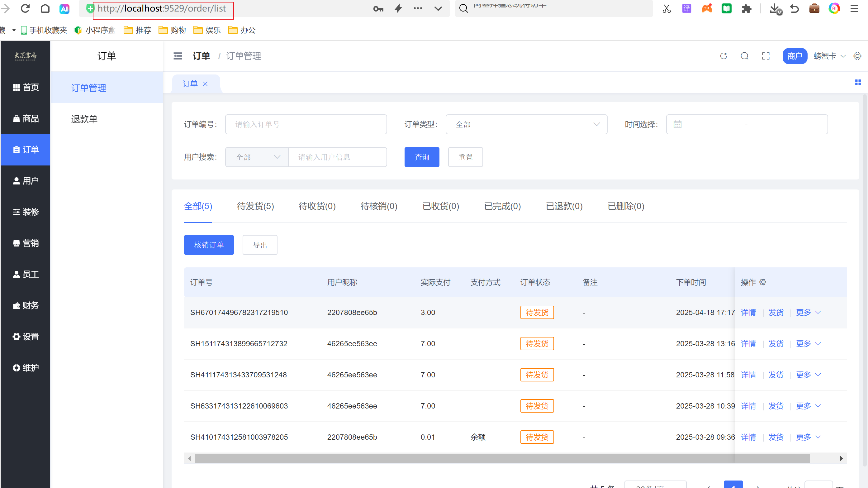The width and height of the screenshot is (868, 488).
Task: Focus the 订单编号 input field
Action: click(306, 124)
